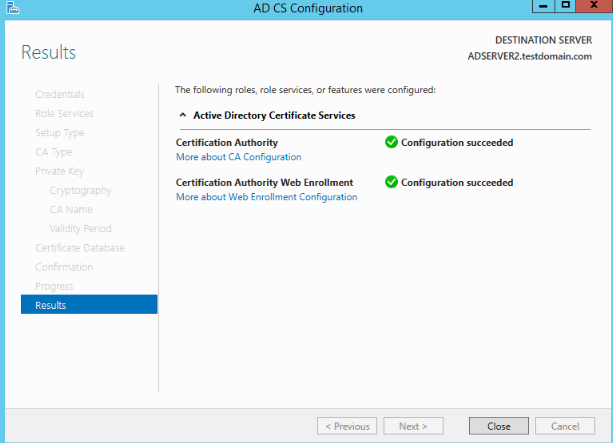Close the window with the red X
This screenshot has width=613, height=443.
click(594, 5)
